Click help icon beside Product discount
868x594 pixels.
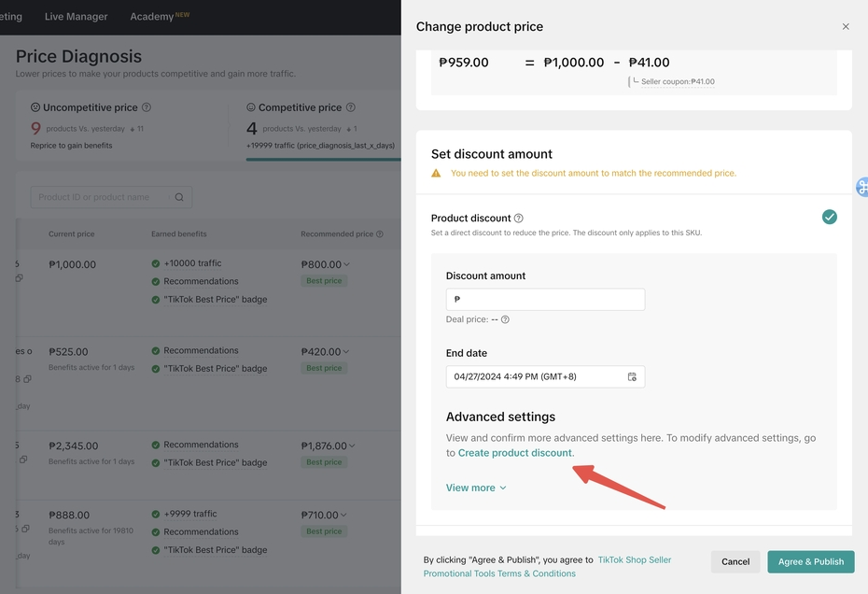coord(519,219)
